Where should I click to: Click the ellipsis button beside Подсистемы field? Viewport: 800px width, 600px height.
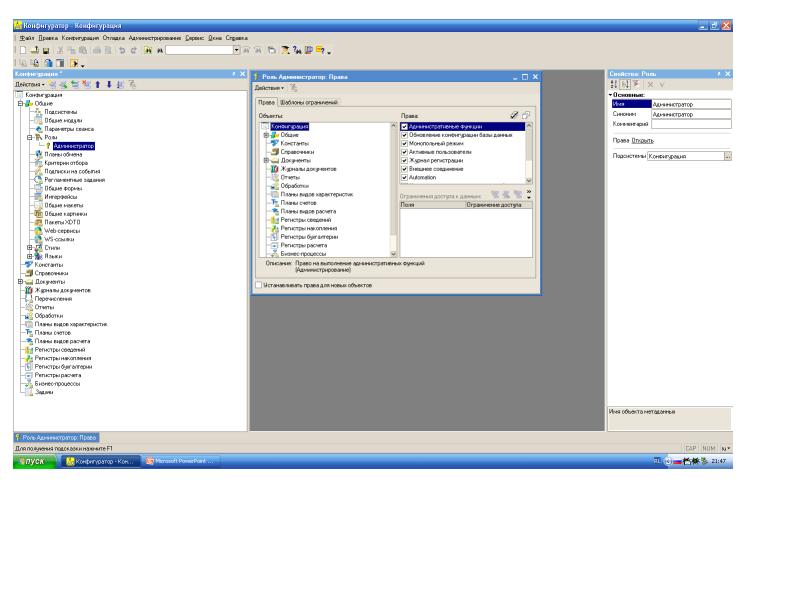point(728,156)
